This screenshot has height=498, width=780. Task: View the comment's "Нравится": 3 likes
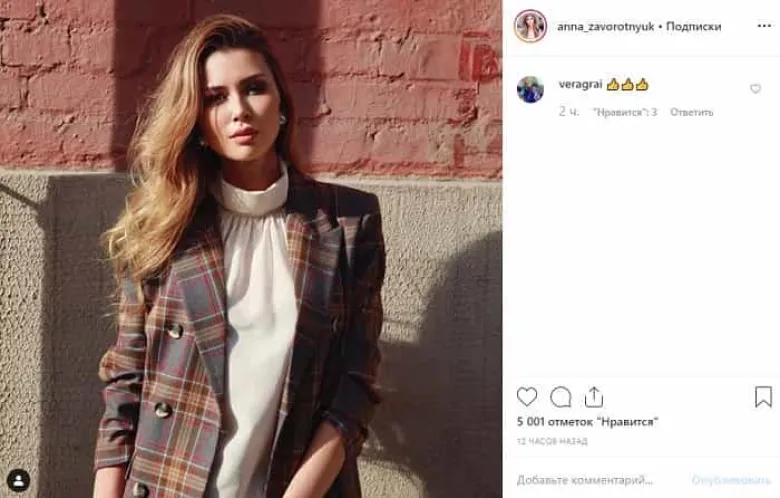click(x=625, y=112)
